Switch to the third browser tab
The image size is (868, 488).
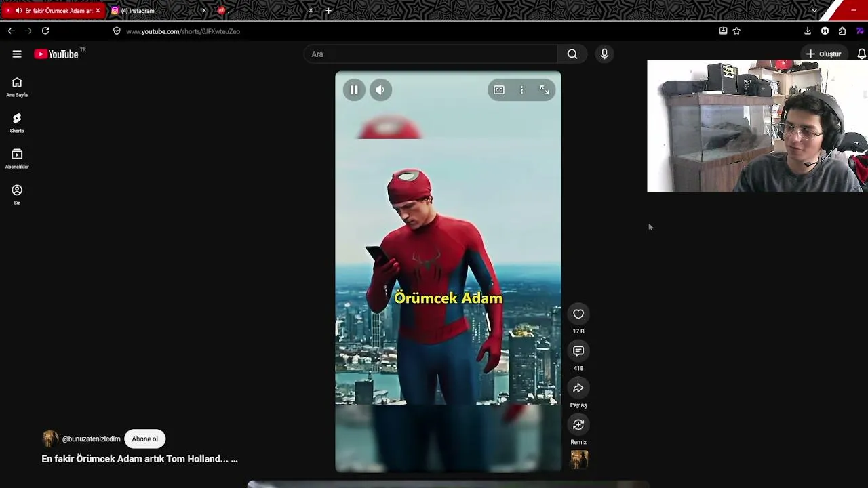click(x=264, y=11)
